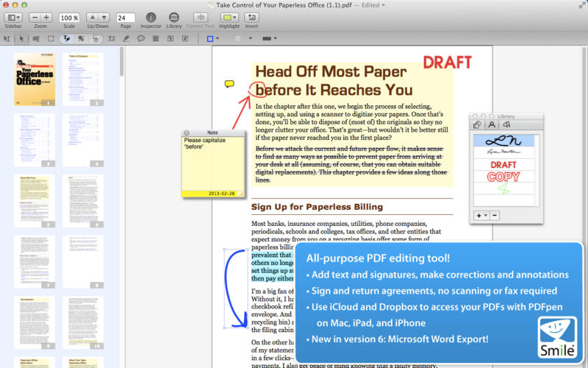Click the Library toolbar icon
The image size is (588, 368).
[x=174, y=17]
